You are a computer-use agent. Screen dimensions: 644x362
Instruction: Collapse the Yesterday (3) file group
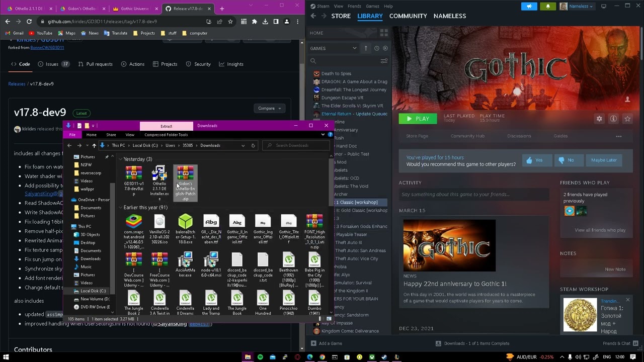[121, 159]
